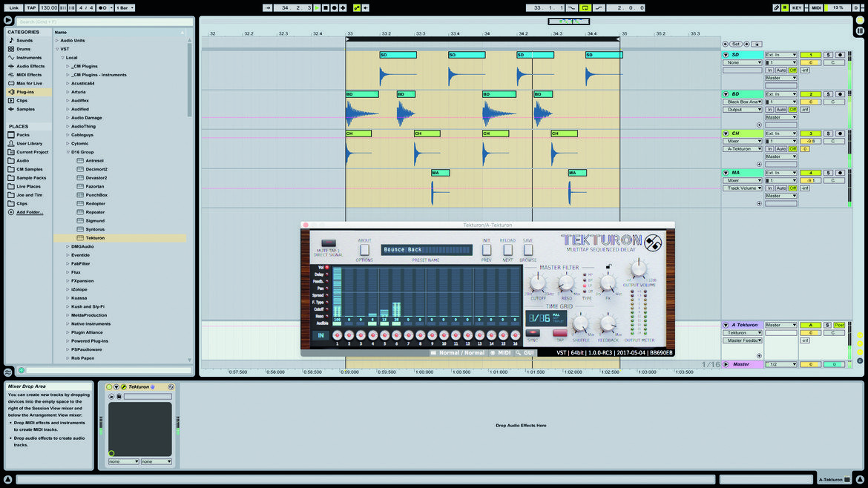Enable tap 4 step button in Tekturon

[x=372, y=335]
